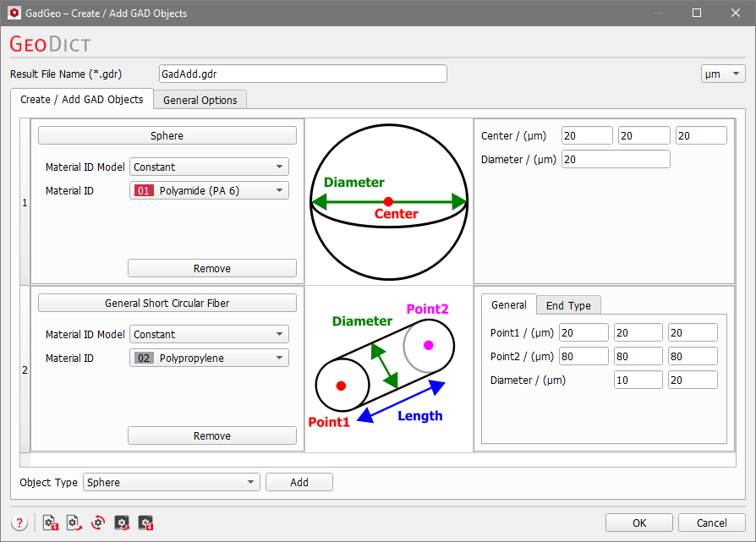Click the Sphere Diameter input field

(616, 159)
